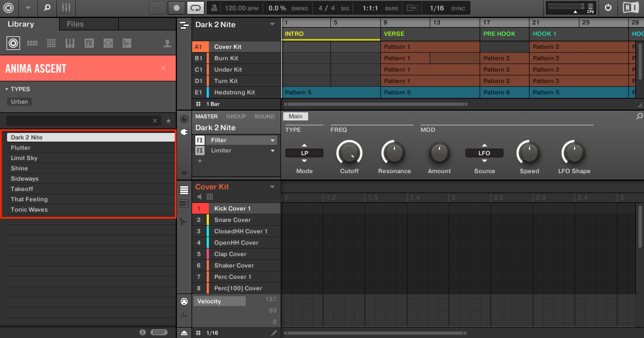Open the main menu dropdown arrow
The height and width of the screenshot is (338, 644).
pos(28,8)
